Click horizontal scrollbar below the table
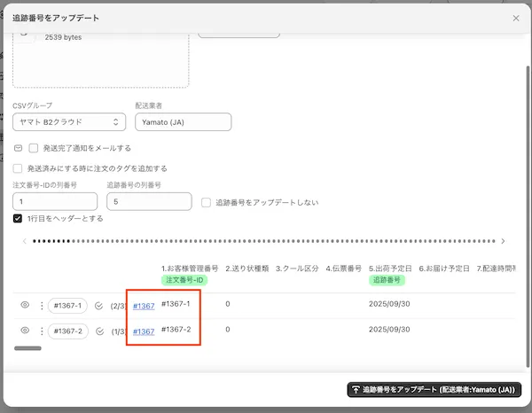532x413 pixels. (x=28, y=348)
